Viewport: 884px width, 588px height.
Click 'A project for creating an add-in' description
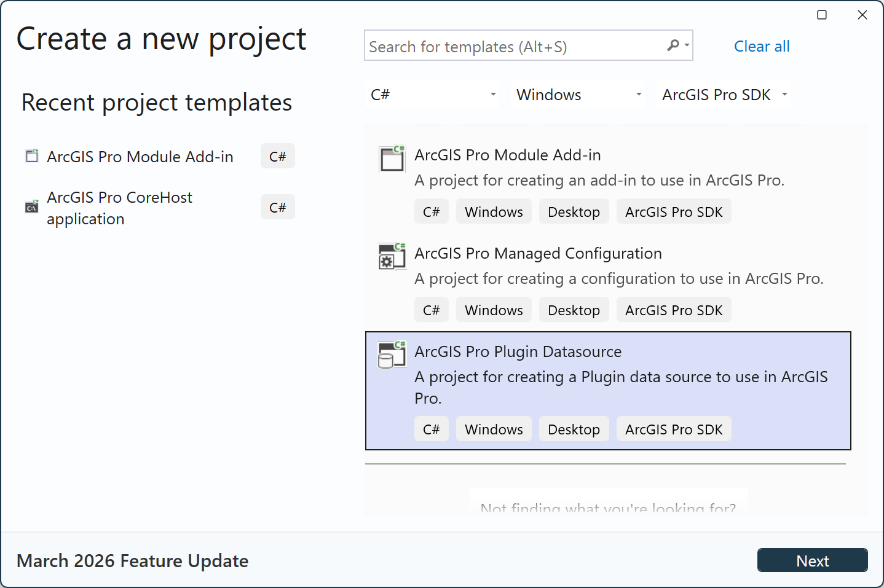pyautogui.click(x=599, y=180)
